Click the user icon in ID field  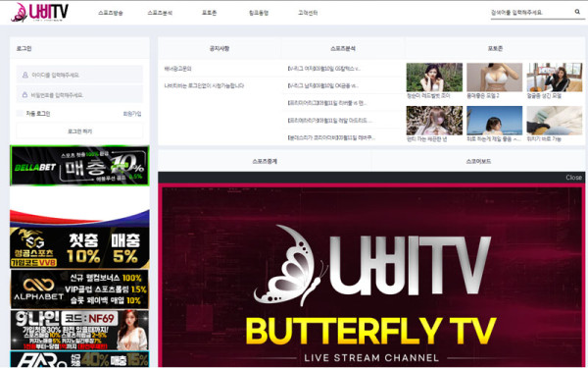pos(25,75)
